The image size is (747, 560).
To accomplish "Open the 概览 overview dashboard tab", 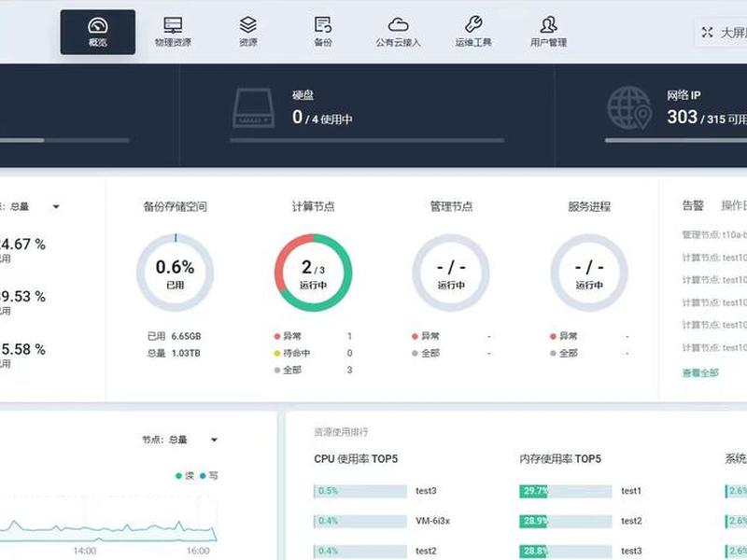I will (x=98, y=32).
